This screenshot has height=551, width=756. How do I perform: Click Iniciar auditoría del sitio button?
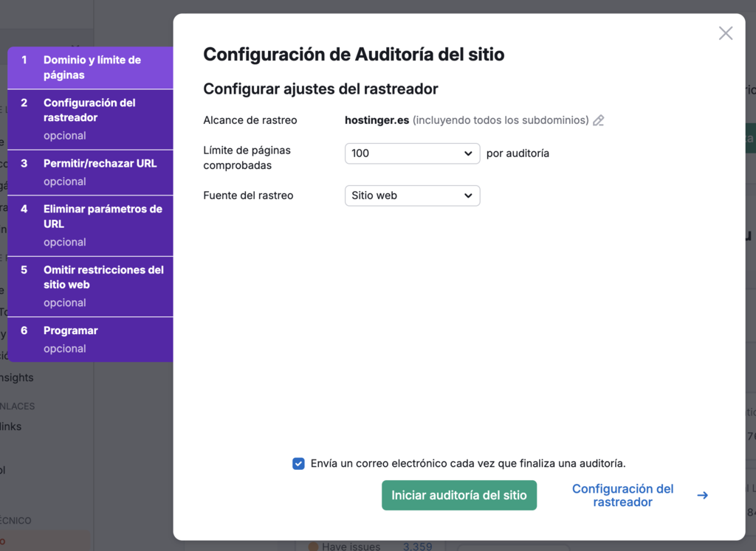click(458, 495)
